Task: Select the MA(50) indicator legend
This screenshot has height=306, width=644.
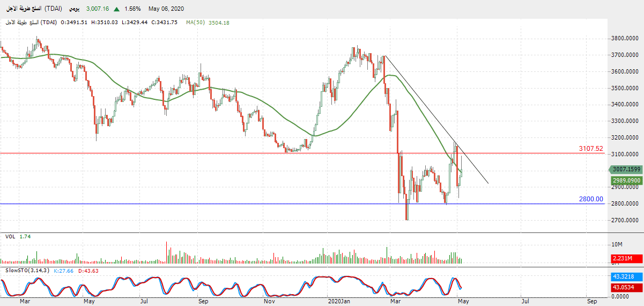Action: [195, 23]
